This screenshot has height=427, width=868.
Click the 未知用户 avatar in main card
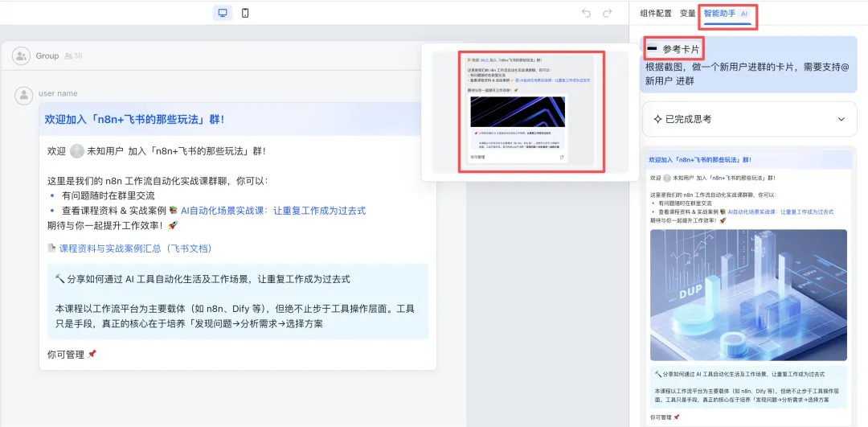tap(77, 150)
